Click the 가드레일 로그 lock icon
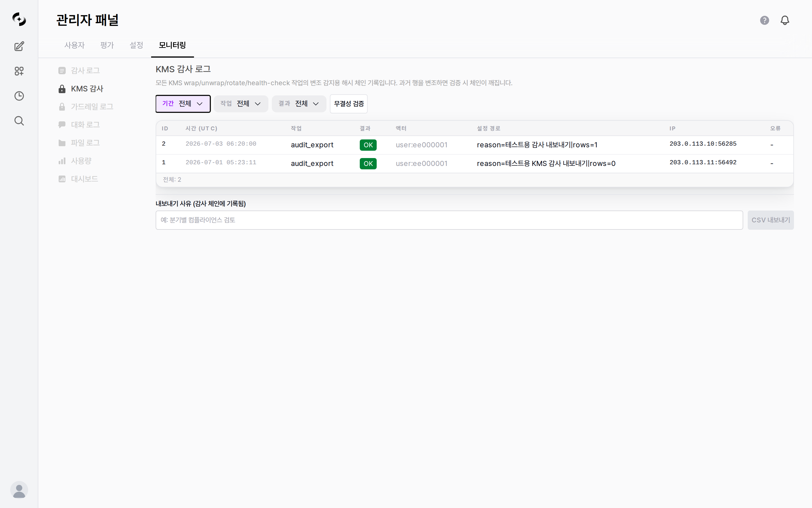 pyautogui.click(x=62, y=107)
